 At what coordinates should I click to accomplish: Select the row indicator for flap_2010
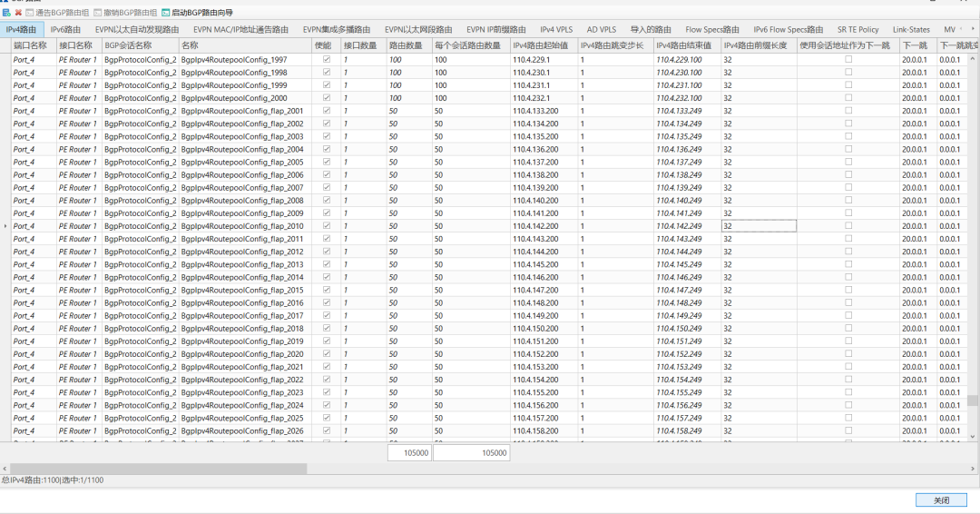(5, 226)
